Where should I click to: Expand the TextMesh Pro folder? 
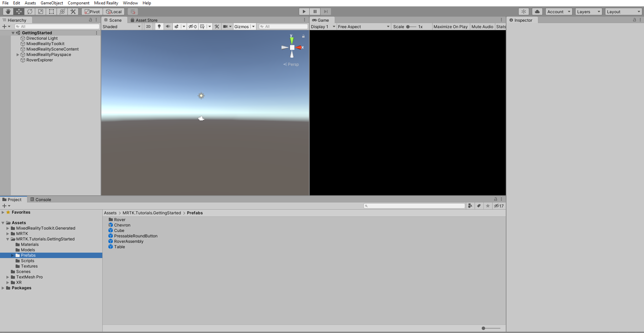[8, 277]
